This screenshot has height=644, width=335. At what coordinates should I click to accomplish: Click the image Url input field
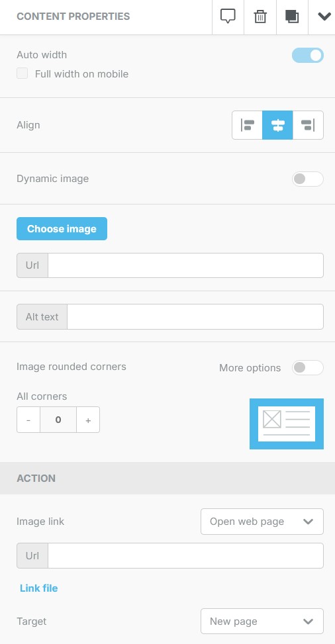pos(186,265)
